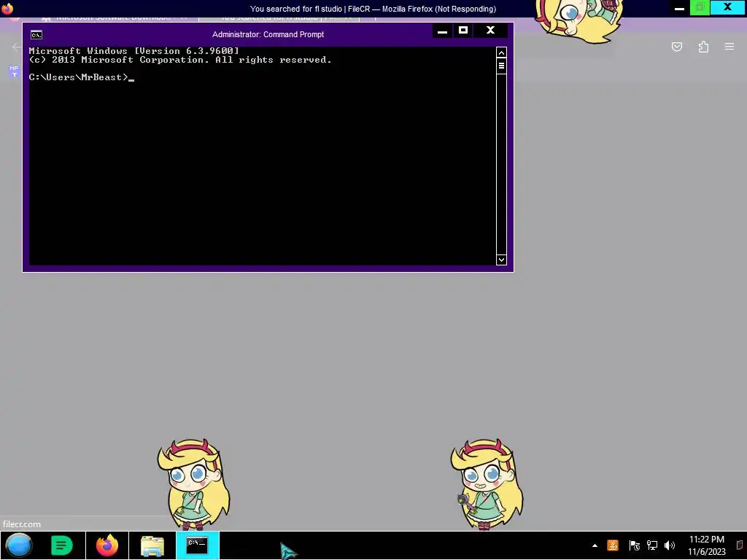
Task: Open the orange Java tray icon
Action: (x=613, y=545)
